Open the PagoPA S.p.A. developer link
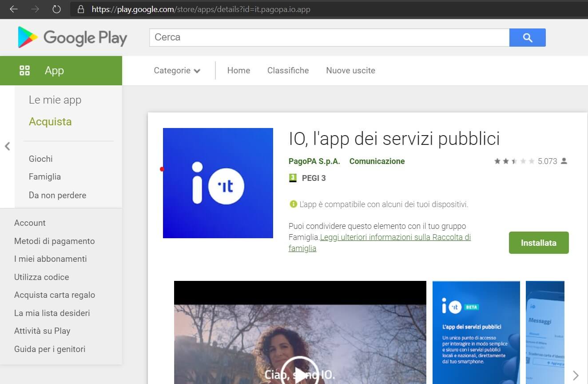This screenshot has height=384, width=588. 314,161
